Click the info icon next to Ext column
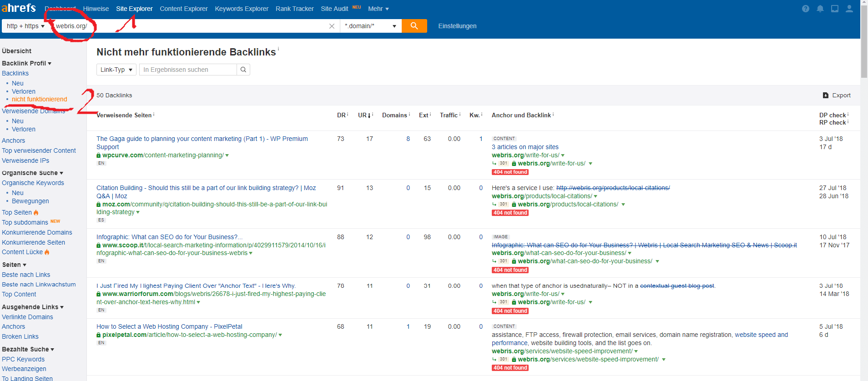This screenshot has height=381, width=868. [430, 114]
